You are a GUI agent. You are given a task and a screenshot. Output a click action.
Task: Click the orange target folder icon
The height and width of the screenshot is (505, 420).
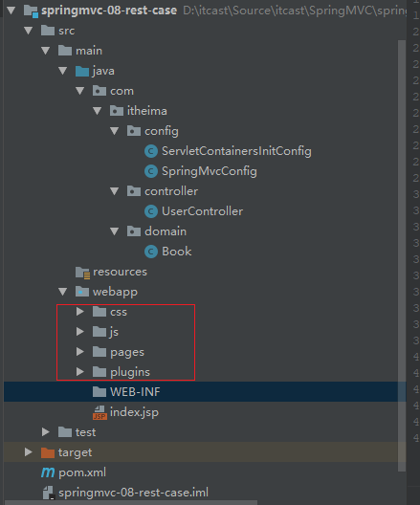point(48,452)
